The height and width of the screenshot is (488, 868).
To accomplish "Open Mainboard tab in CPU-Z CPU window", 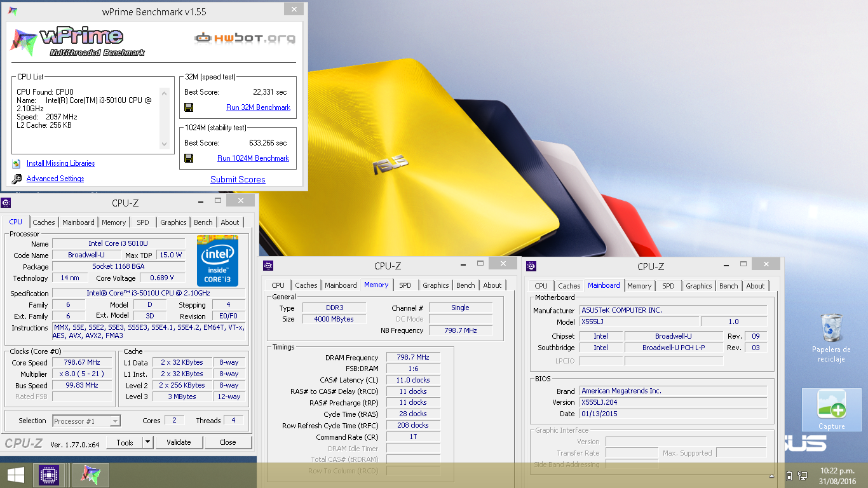I will point(78,222).
